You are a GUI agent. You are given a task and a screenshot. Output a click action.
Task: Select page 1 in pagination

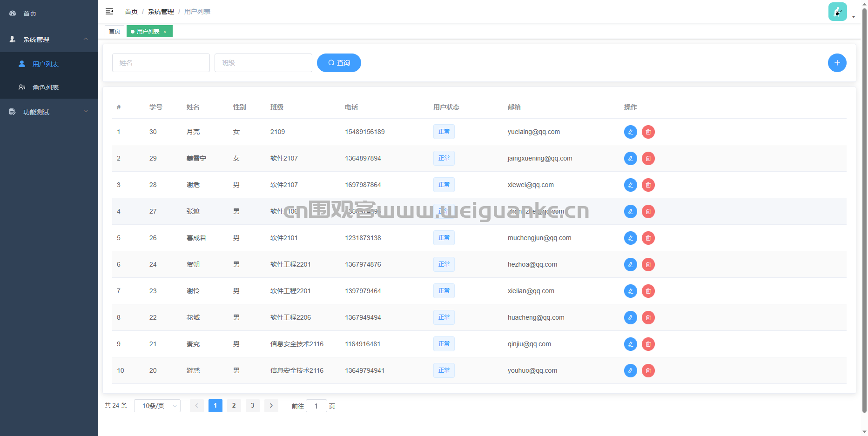tap(215, 406)
